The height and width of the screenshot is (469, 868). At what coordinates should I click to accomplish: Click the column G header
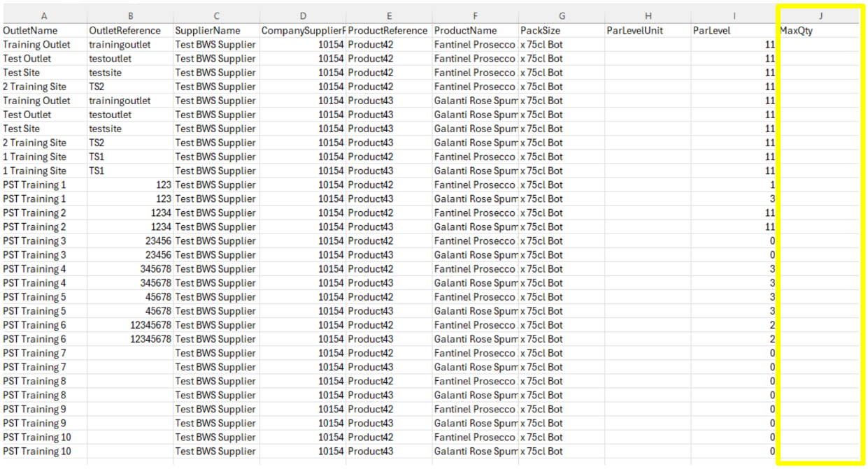[562, 16]
